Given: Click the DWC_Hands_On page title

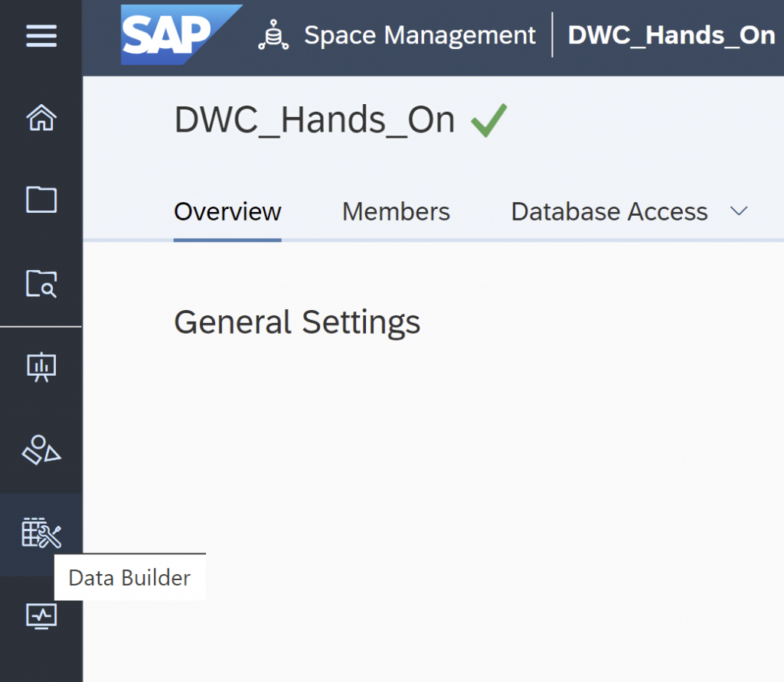Looking at the screenshot, I should coord(315,120).
